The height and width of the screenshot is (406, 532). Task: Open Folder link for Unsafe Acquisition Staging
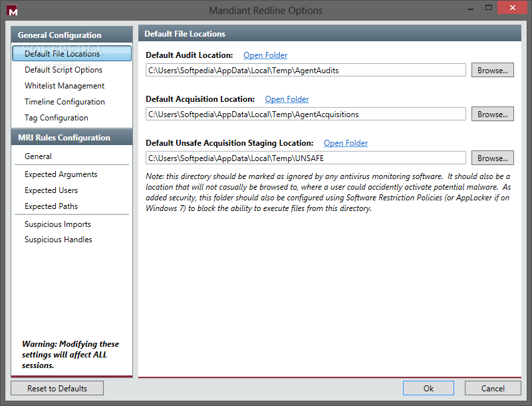click(x=346, y=143)
